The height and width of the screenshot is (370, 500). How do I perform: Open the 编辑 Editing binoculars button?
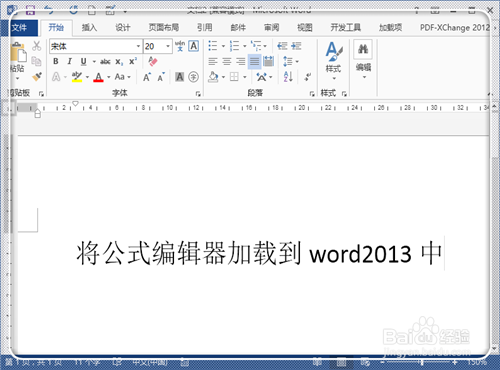tap(363, 59)
